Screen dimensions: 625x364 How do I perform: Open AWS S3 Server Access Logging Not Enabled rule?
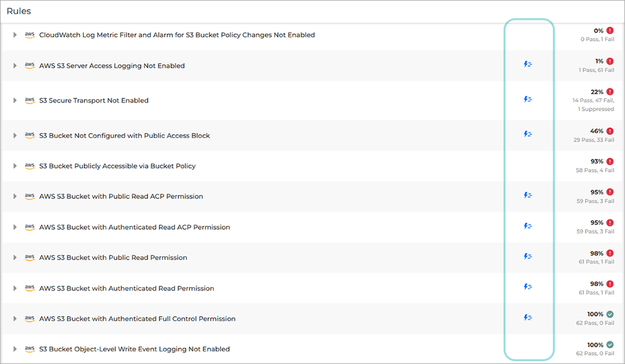coord(112,66)
